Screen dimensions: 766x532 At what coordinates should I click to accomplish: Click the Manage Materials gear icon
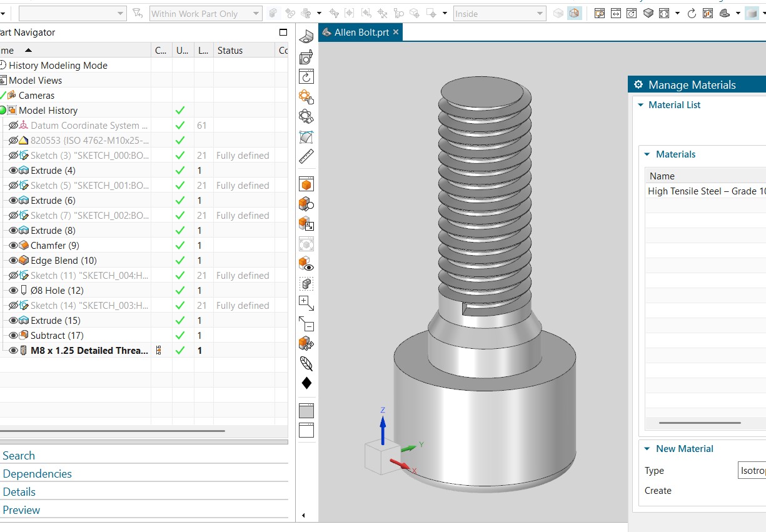638,85
